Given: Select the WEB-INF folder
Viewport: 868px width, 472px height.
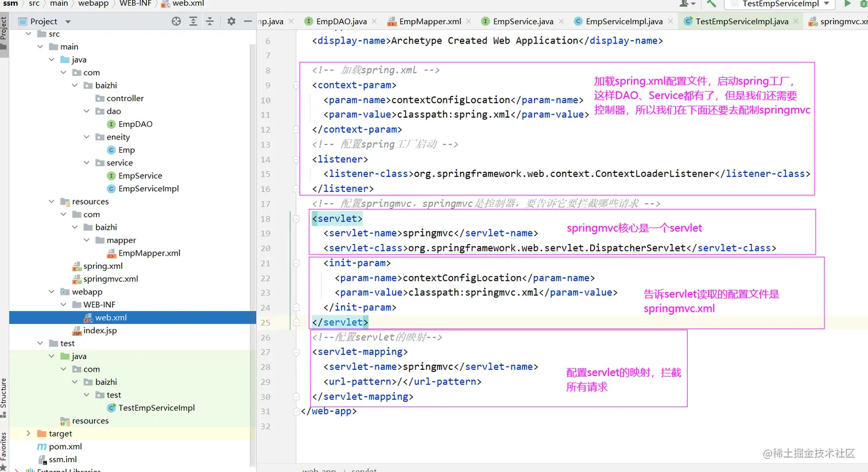Looking at the screenshot, I should [x=99, y=305].
